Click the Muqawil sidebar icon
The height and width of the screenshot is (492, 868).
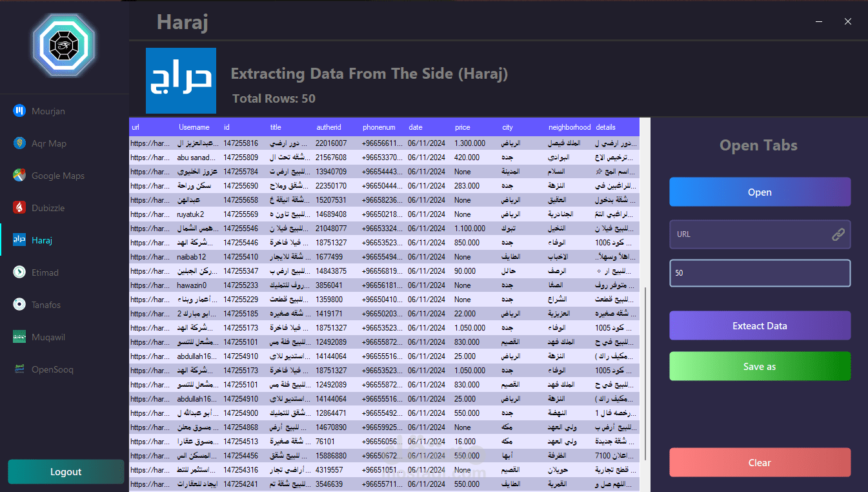[x=19, y=337]
